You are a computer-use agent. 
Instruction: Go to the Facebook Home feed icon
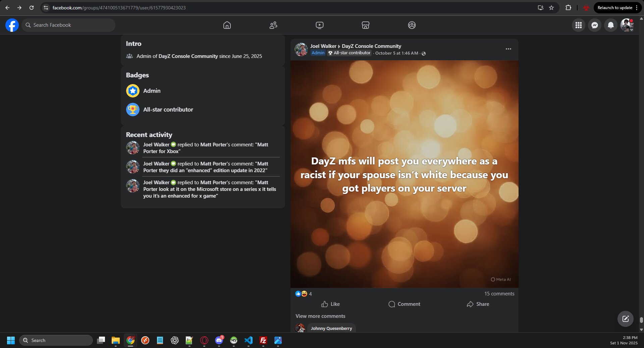(227, 25)
